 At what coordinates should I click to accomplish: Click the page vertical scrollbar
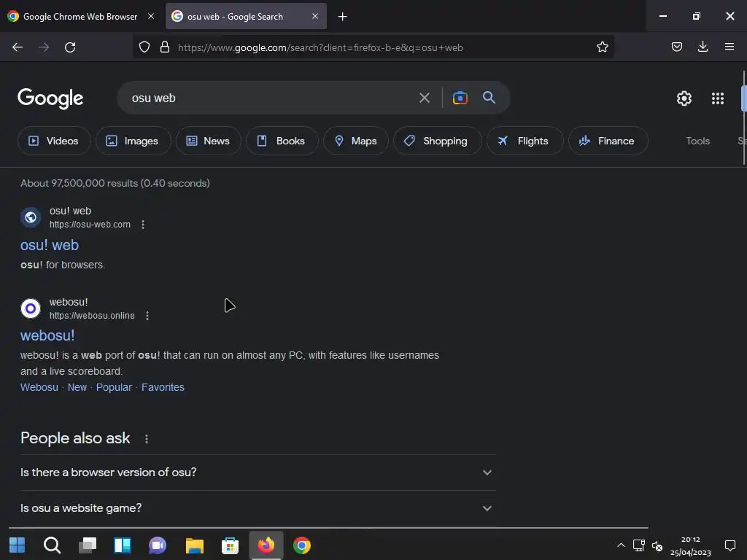(x=743, y=117)
